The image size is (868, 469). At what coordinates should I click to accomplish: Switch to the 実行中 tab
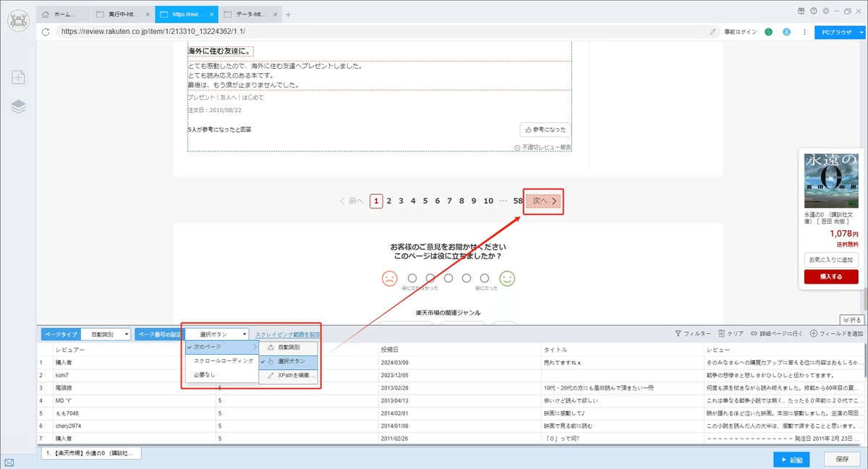[123, 14]
